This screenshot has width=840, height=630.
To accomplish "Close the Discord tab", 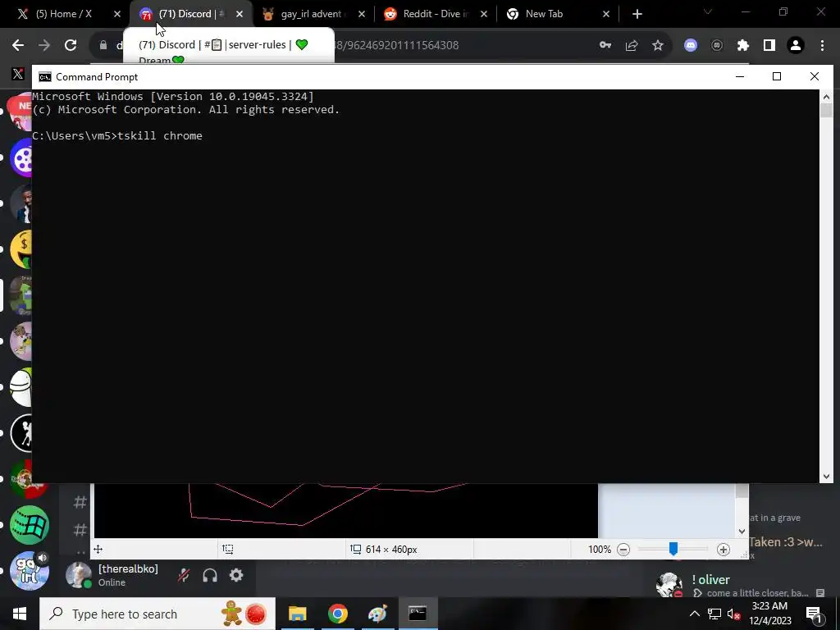I will click(240, 14).
